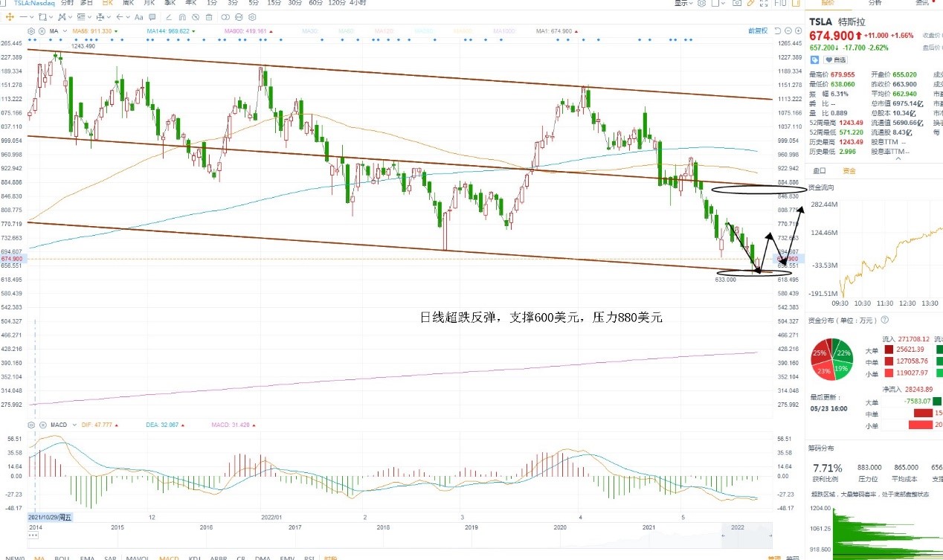Delete drawings with the trash icon

tap(209, 17)
